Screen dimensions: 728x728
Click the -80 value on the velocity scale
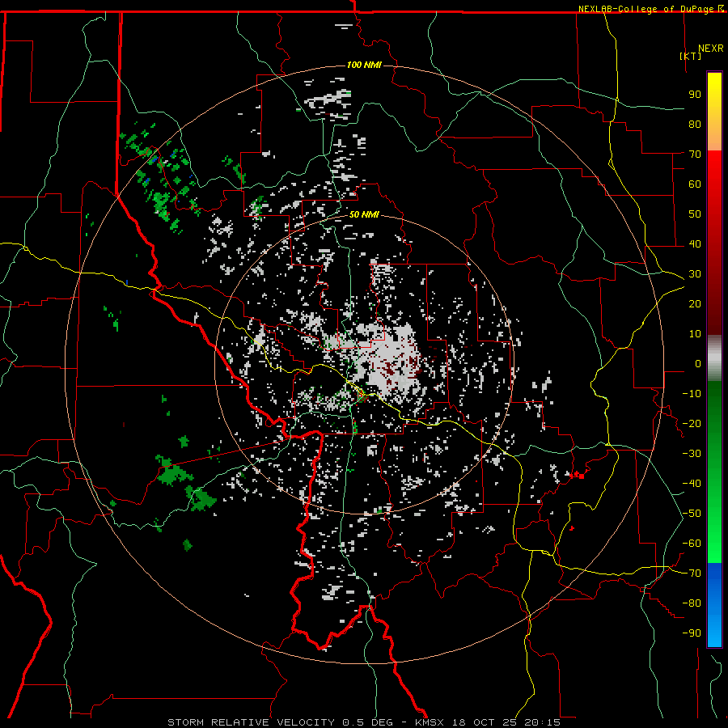(692, 603)
